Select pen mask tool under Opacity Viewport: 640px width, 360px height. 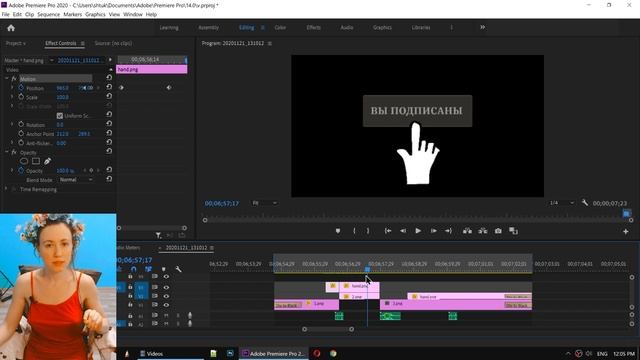pos(47,161)
